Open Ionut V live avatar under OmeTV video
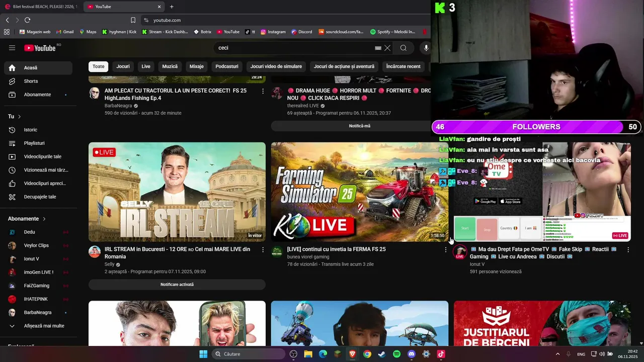 pos(460,252)
